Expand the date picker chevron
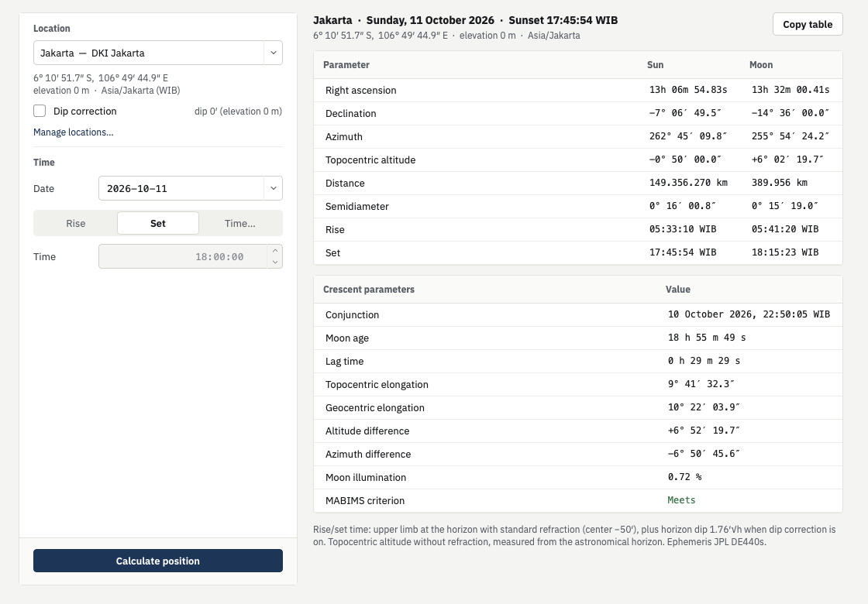The width and height of the screenshot is (868, 604). coord(273,189)
